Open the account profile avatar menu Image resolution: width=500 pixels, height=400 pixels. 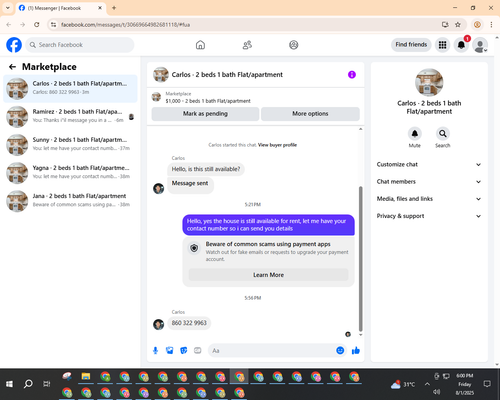click(480, 45)
